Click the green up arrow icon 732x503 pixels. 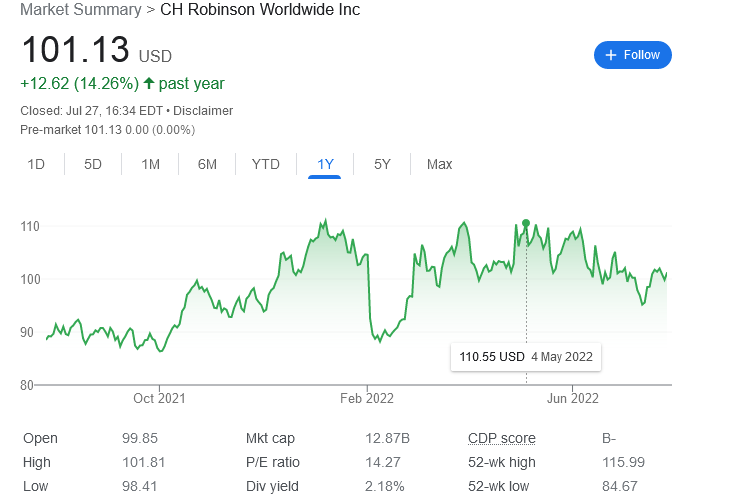coord(149,83)
